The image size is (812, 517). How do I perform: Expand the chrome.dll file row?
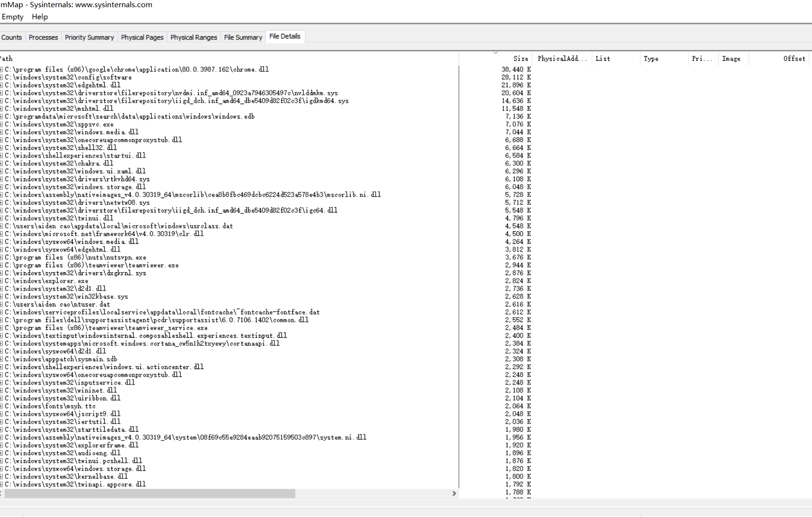click(1, 69)
